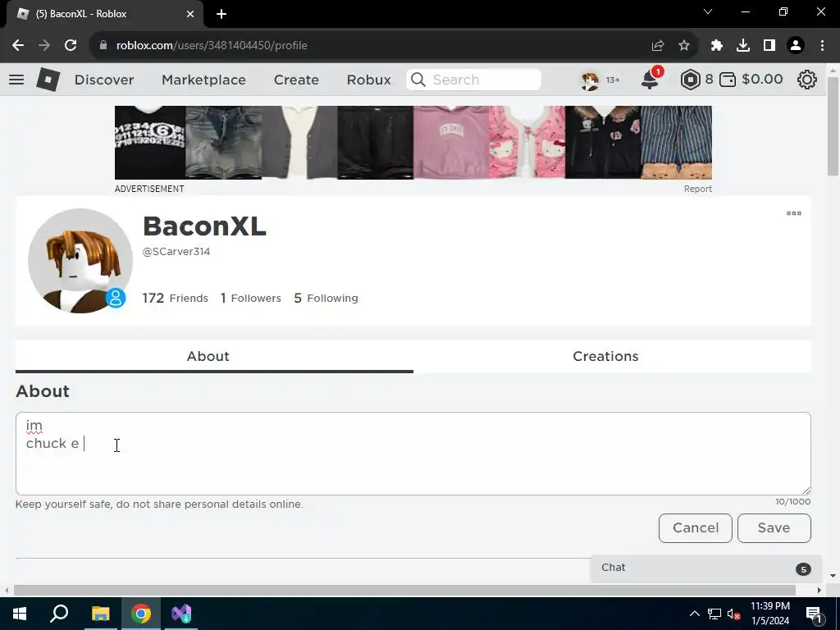Save the About description
This screenshot has height=630, width=840.
(x=774, y=528)
